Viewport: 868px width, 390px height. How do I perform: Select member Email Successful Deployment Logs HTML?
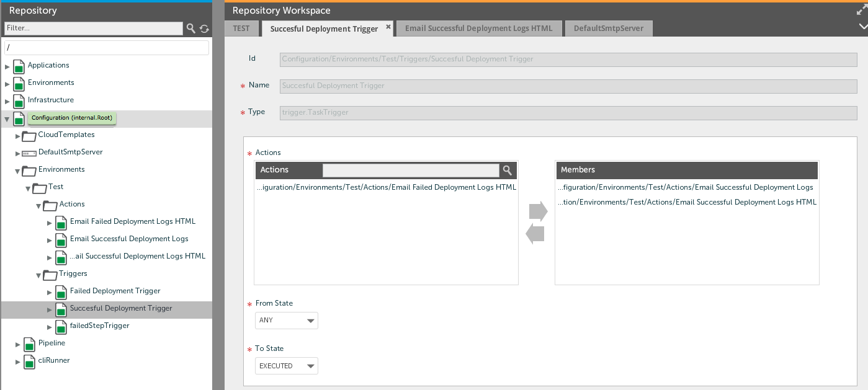686,202
